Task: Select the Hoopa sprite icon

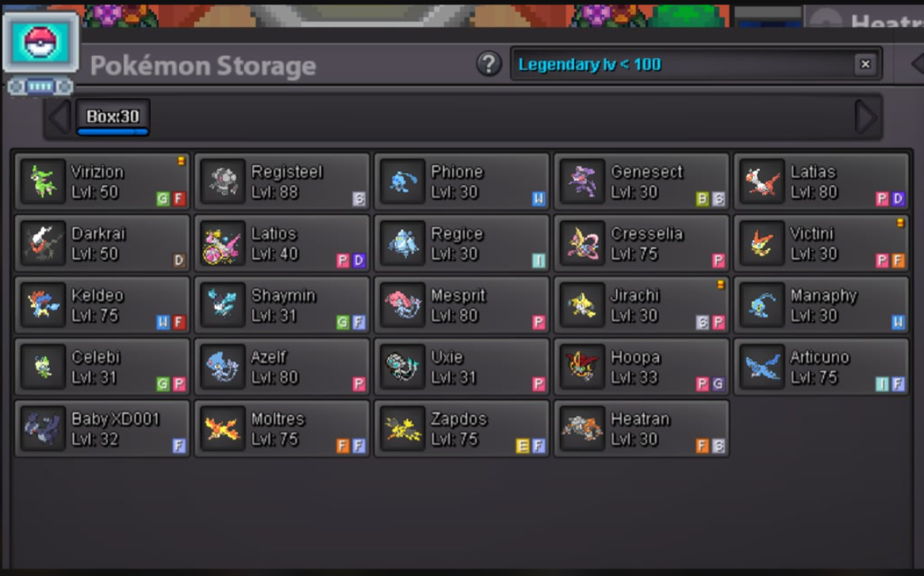Action: [582, 367]
